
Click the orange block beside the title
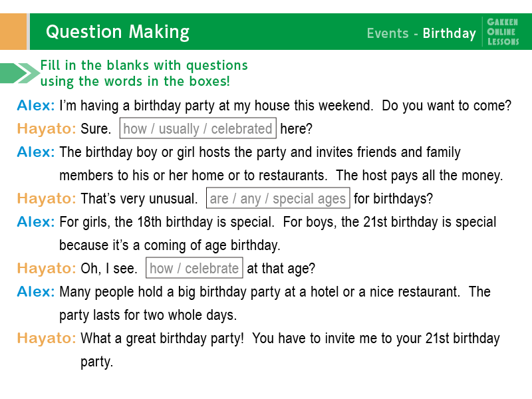click(13, 31)
